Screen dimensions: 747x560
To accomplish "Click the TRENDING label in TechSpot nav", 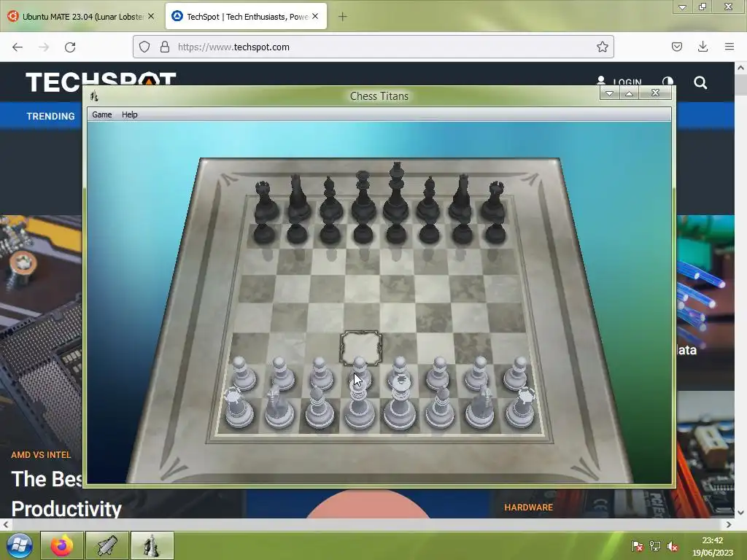I will [x=50, y=116].
